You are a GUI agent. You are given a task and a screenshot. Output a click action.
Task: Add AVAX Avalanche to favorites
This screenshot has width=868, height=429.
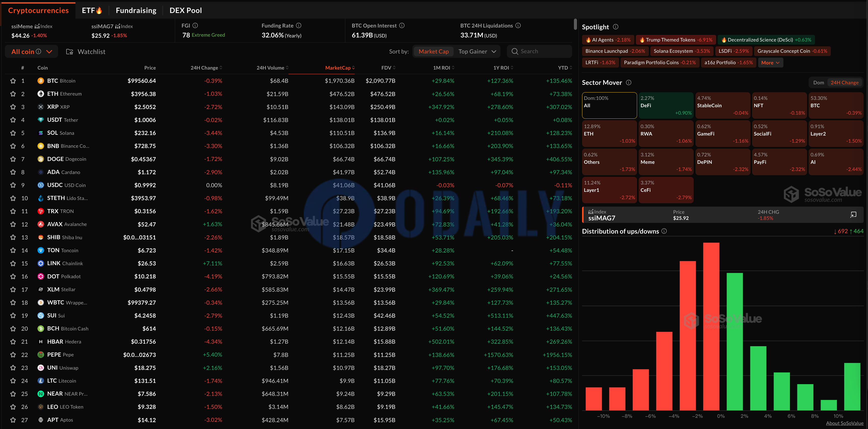tap(13, 224)
